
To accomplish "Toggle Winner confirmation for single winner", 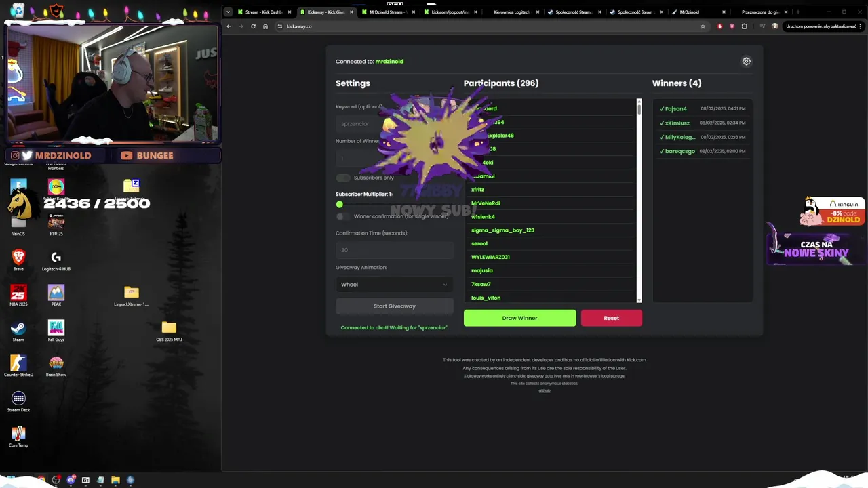I will click(x=343, y=216).
